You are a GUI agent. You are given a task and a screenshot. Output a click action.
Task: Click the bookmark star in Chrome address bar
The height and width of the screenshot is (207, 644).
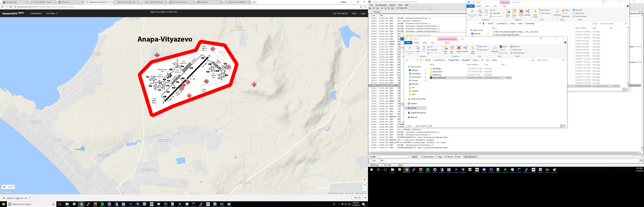pos(361,7)
